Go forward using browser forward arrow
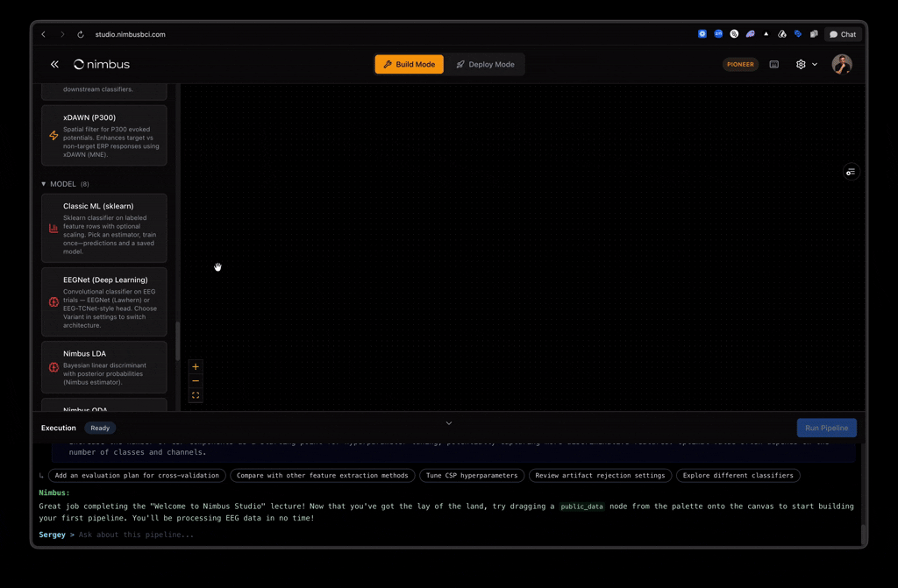Screen dimensions: 898x588 (x=62, y=34)
